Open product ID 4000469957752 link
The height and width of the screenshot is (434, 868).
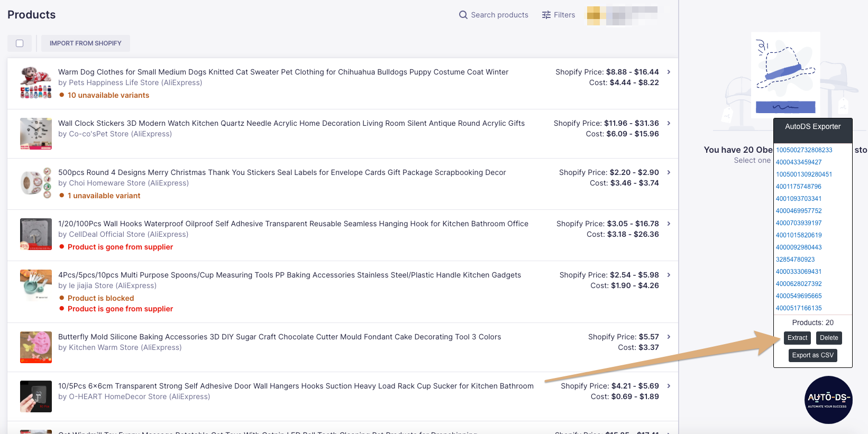[799, 211]
